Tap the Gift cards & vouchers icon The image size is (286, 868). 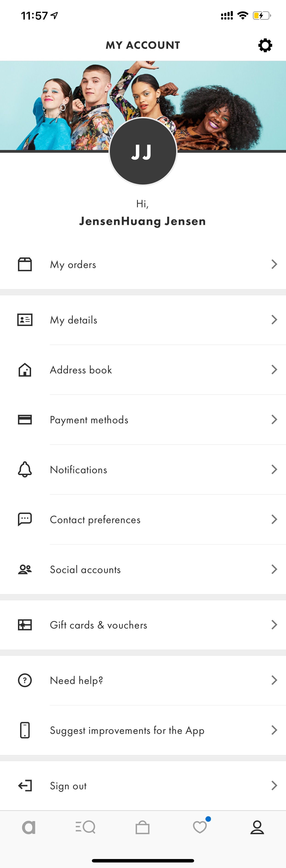click(x=25, y=625)
